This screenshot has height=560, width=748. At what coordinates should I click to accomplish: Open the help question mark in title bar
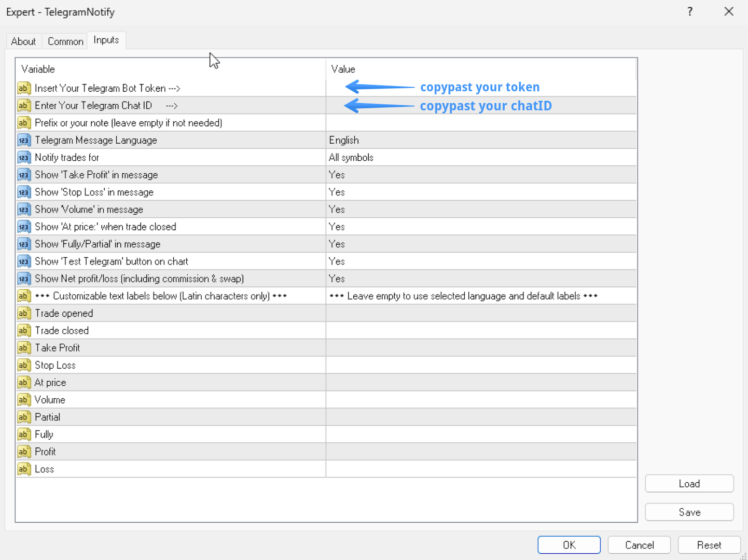[690, 11]
